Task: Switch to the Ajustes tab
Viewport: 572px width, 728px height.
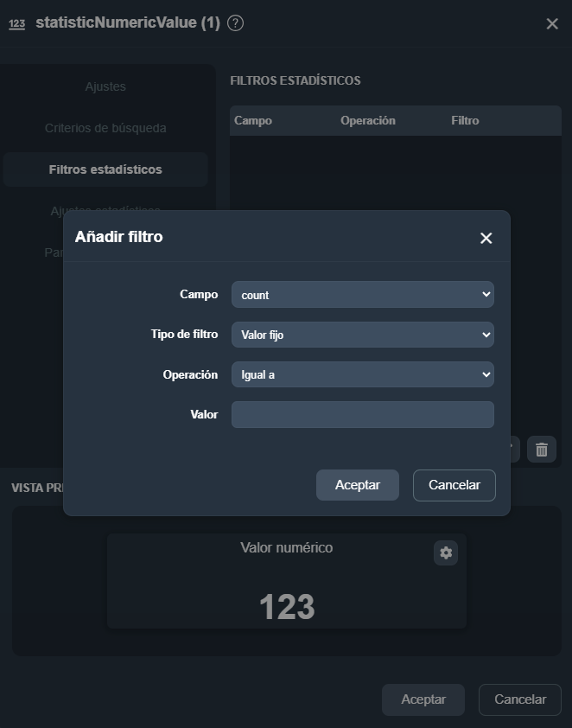Action: [x=105, y=86]
